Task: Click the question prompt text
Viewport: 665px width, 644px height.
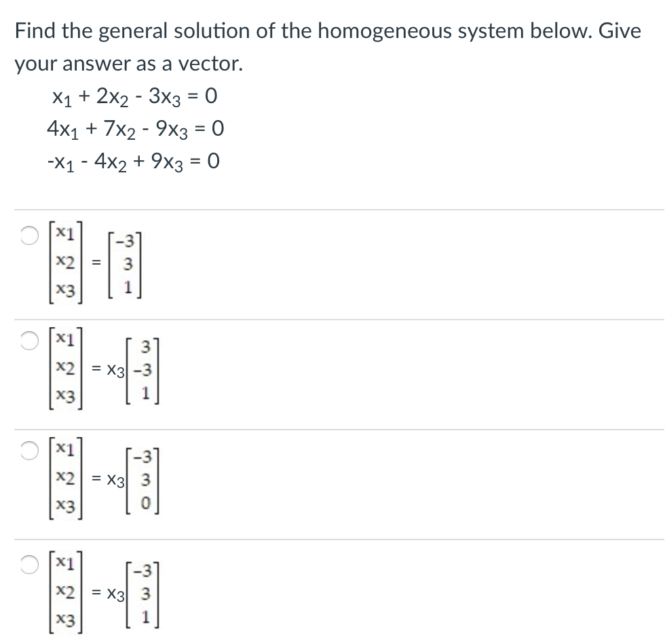Action: pyautogui.click(x=326, y=30)
